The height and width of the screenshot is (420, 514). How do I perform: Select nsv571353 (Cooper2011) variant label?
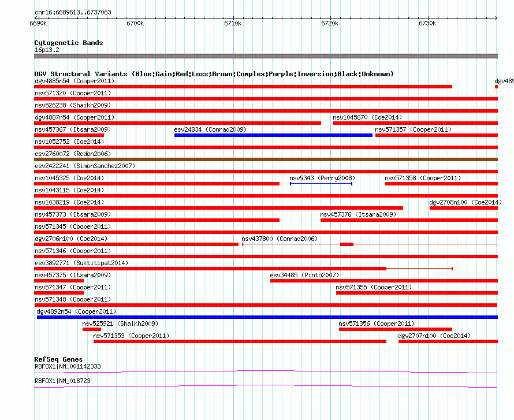[x=131, y=336]
